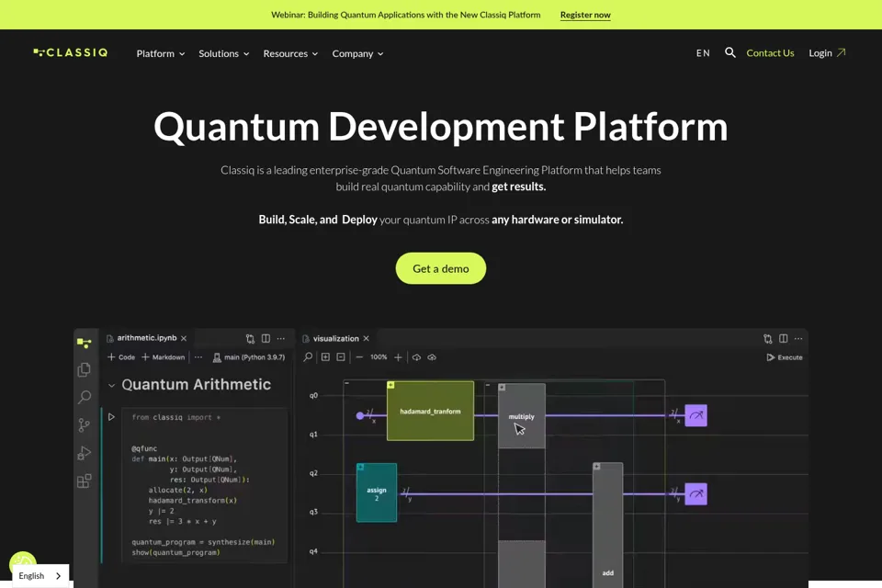This screenshot has width=882, height=588.
Task: Click the Login link
Action: (827, 53)
